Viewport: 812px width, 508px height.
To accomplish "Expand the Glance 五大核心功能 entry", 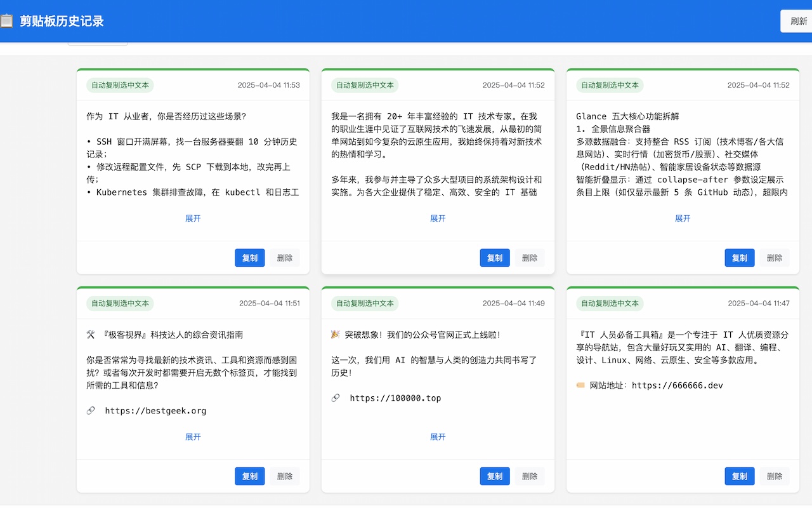I will coord(683,218).
